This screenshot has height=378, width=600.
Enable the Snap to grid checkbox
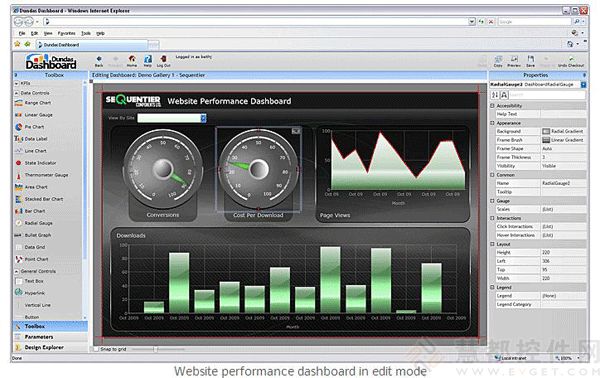[96, 349]
